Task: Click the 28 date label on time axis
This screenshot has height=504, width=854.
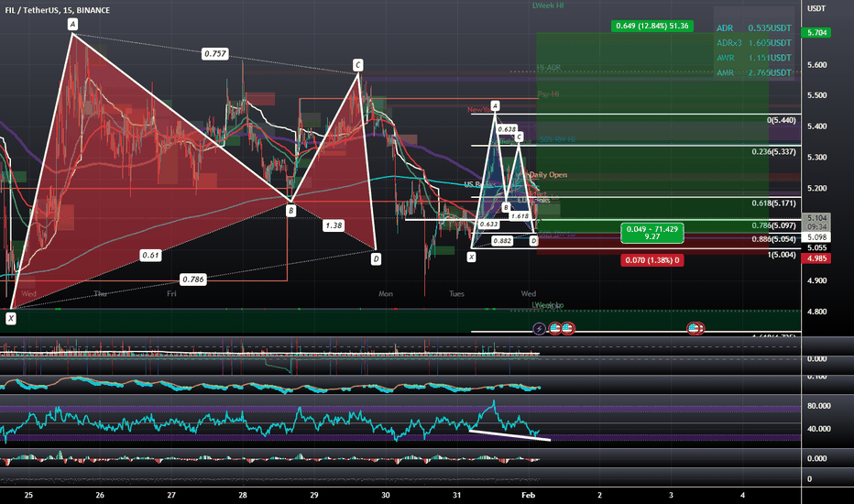Action: coord(243,495)
